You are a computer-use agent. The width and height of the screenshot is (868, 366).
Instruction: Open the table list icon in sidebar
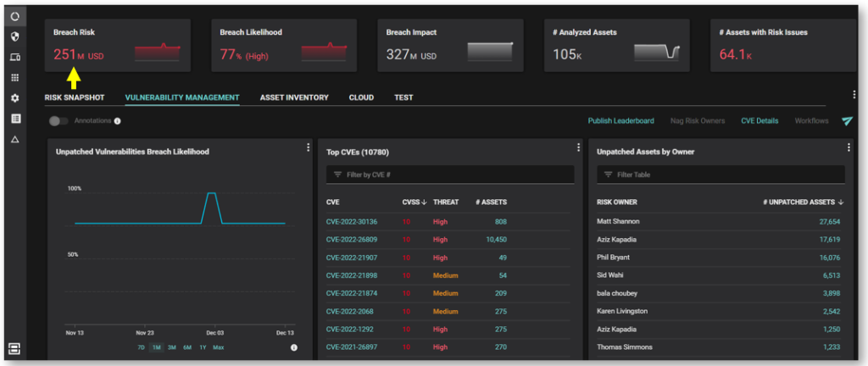point(15,119)
